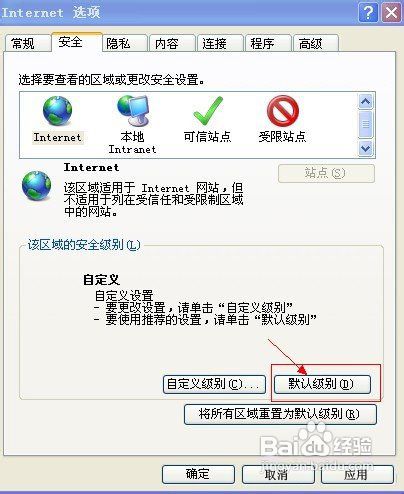The image size is (404, 494).
Task: Select the 可信站点 green checkmark icon
Action: [208, 111]
